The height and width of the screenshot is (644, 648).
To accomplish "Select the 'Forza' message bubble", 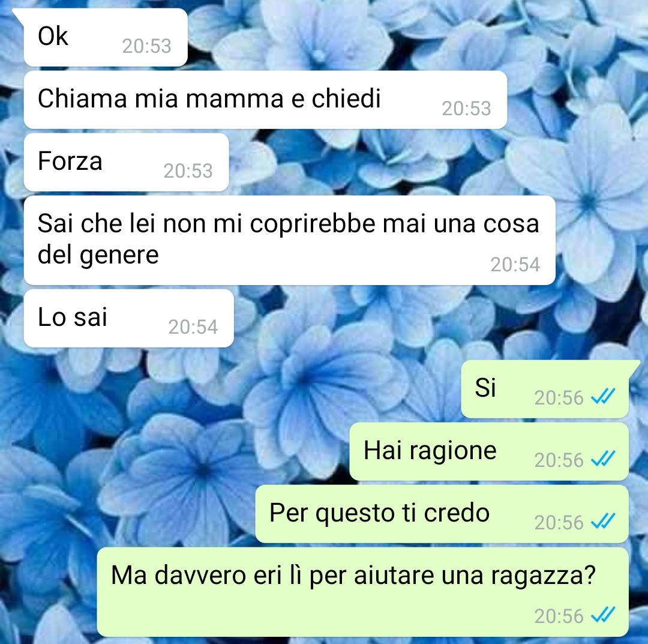I will click(x=127, y=163).
